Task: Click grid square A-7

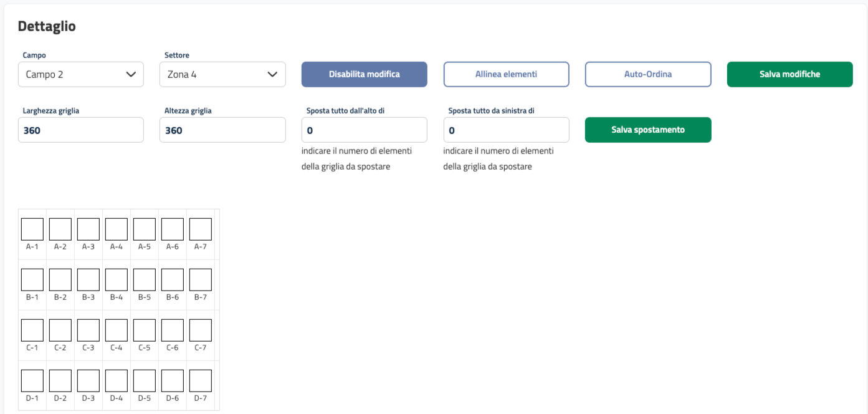Action: tap(200, 229)
